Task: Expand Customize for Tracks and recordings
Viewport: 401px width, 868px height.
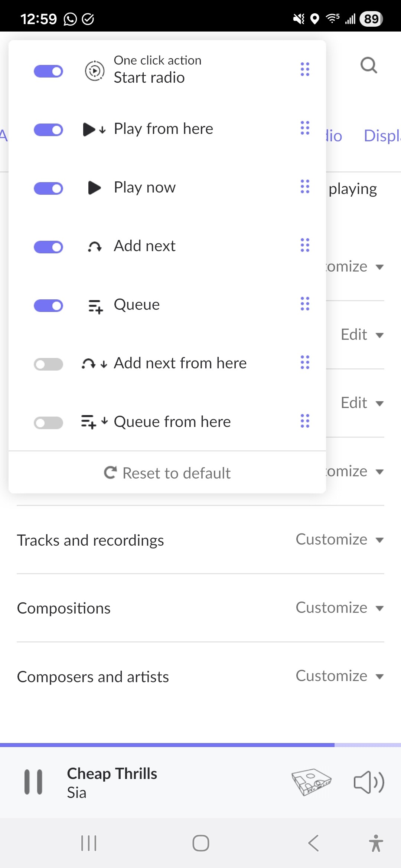Action: (339, 540)
